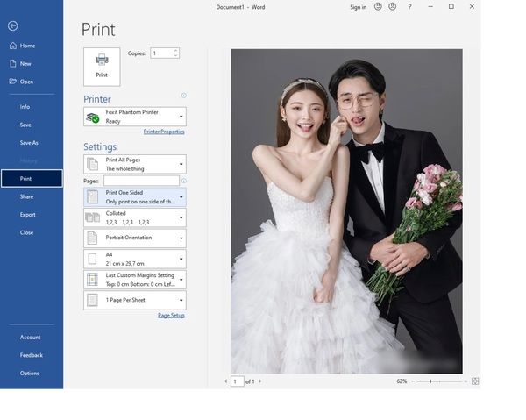Click the zoom to page icon
The image size is (526, 420).
(x=475, y=381)
